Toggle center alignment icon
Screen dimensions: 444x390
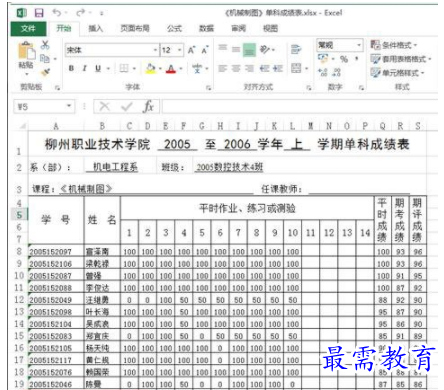pos(236,68)
